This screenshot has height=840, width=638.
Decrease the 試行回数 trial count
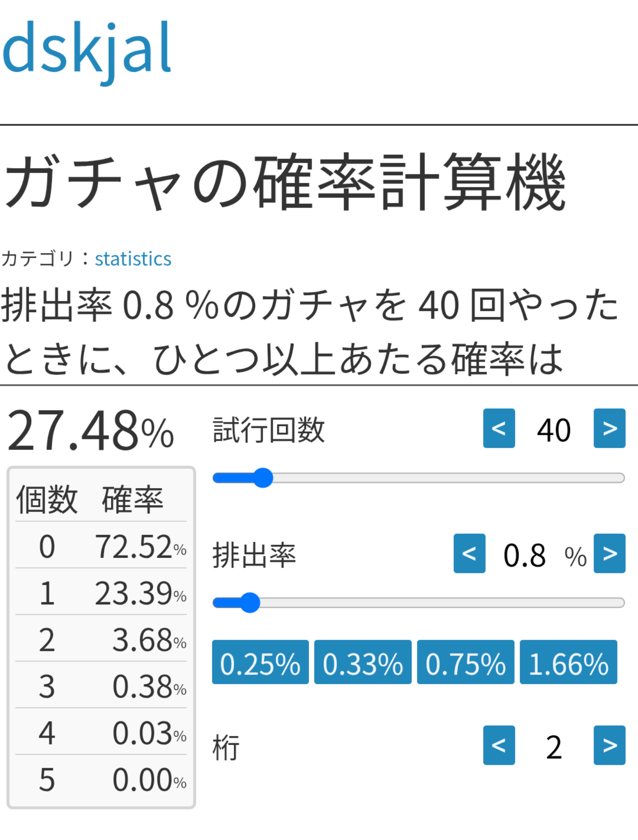pos(499,428)
